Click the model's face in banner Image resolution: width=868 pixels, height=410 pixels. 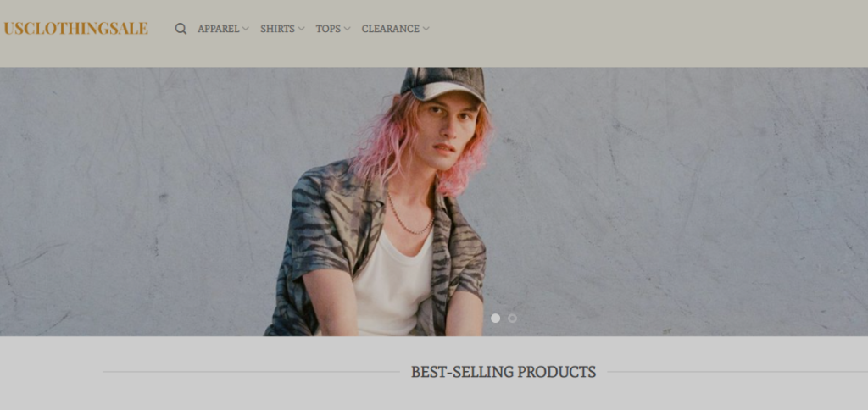point(448,130)
